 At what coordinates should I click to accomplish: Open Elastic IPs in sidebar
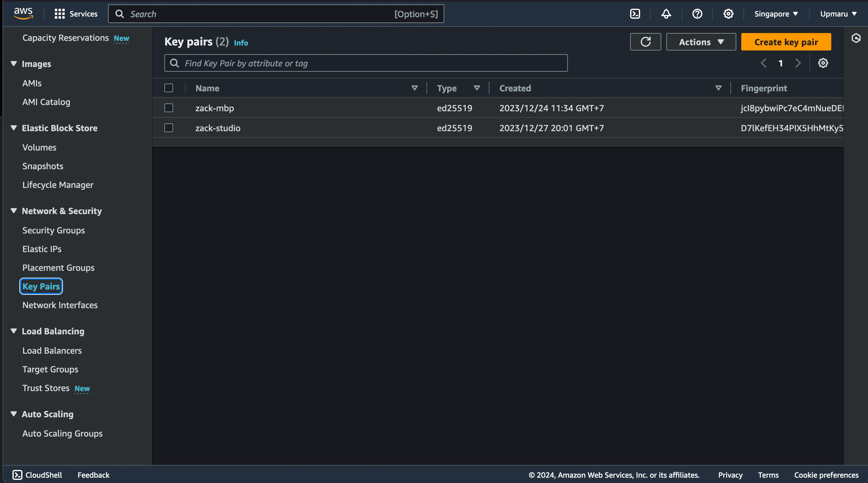(x=42, y=249)
